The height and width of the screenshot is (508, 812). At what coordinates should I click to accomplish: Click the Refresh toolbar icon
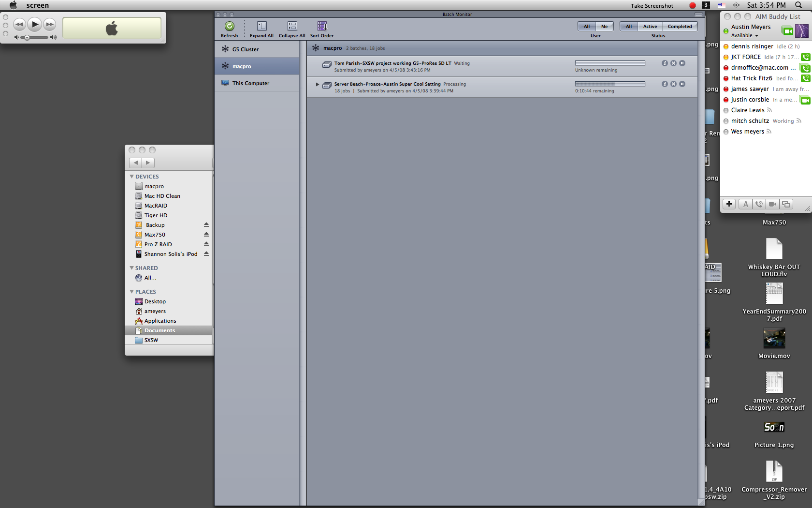click(230, 27)
